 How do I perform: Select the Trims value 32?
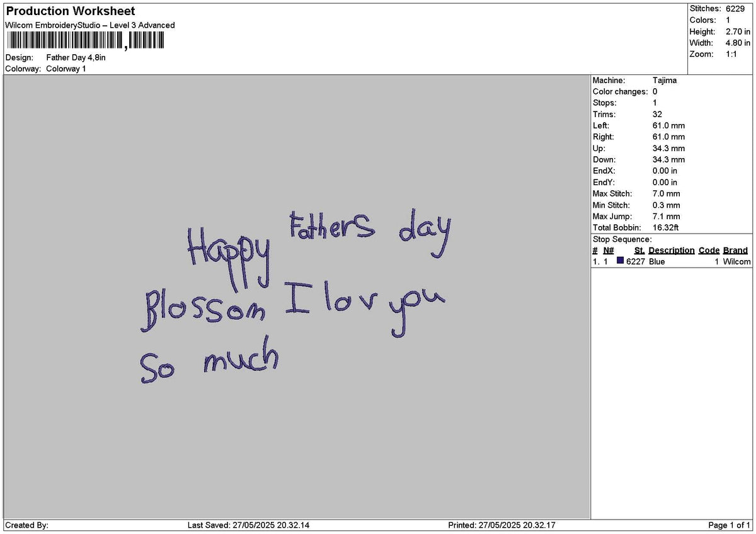tap(657, 115)
